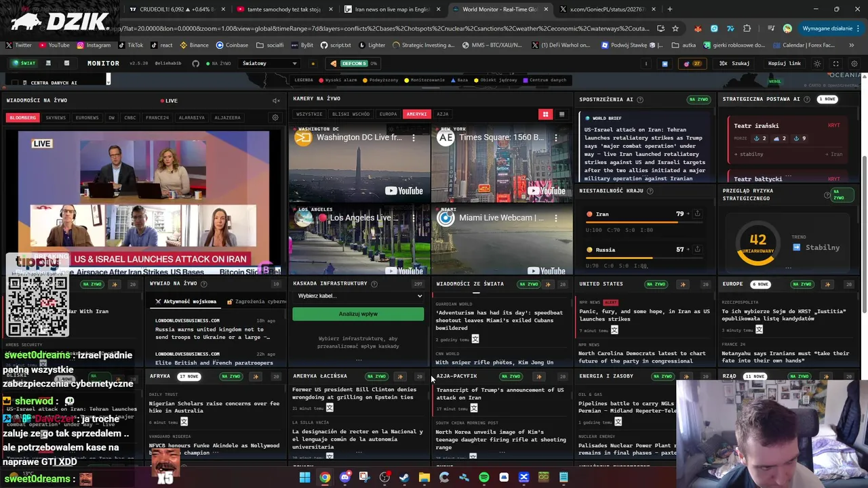Open Times Square video options menu
This screenshot has width=868, height=488.
click(556, 138)
